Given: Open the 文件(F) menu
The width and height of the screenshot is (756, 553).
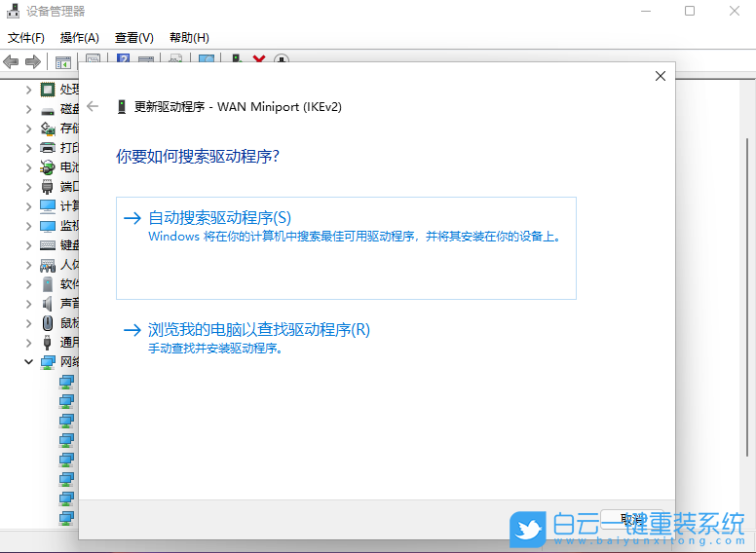Looking at the screenshot, I should point(26,38).
